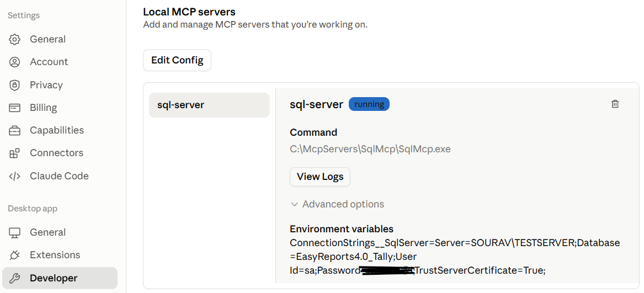Click the Environment variables label
This screenshot has width=644, height=293.
point(342,229)
